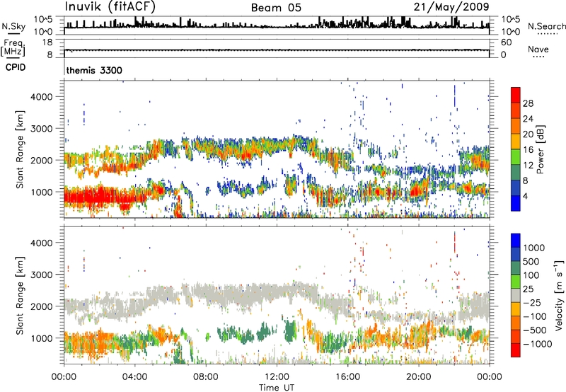Click the power colorbar blue segment near 4
The height and width of the screenshot is (392, 566).
click(516, 204)
